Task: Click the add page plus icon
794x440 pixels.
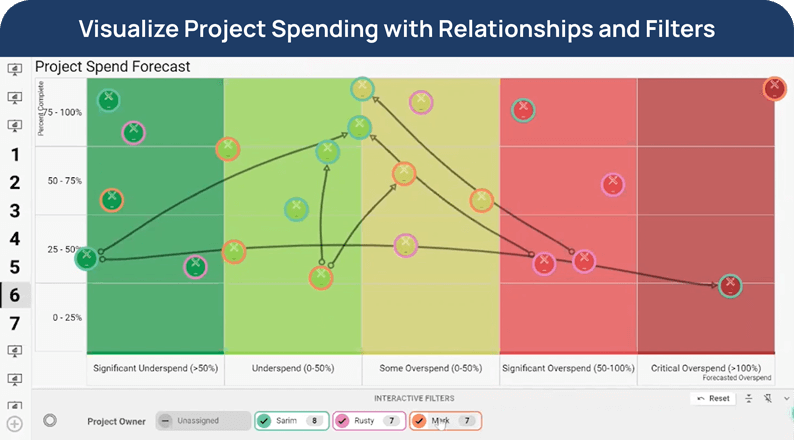Action: [x=14, y=423]
